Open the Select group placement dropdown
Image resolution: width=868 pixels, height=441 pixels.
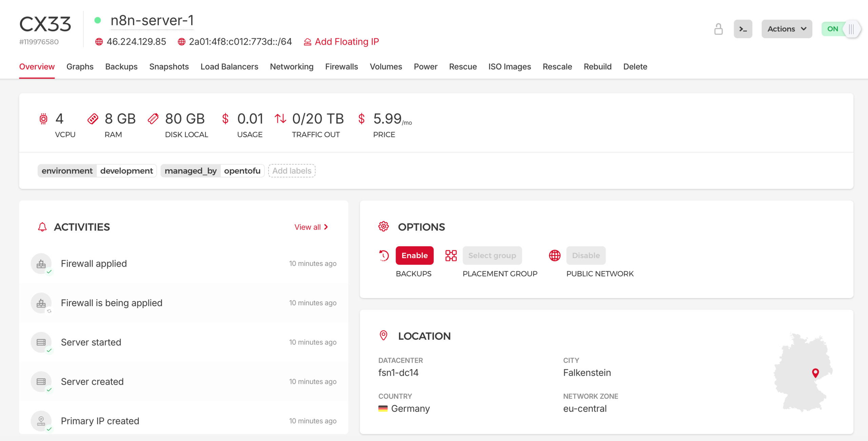492,255
